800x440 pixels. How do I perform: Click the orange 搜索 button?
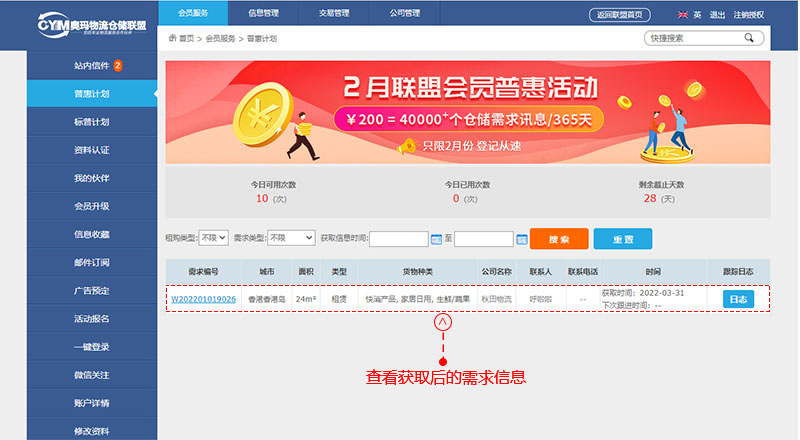tap(559, 239)
